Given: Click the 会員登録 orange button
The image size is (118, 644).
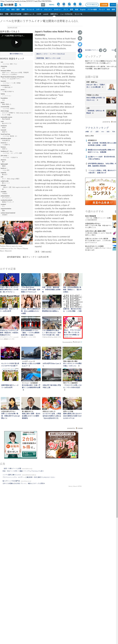Looking at the screenshot, I should pyautogui.click(x=104, y=5).
